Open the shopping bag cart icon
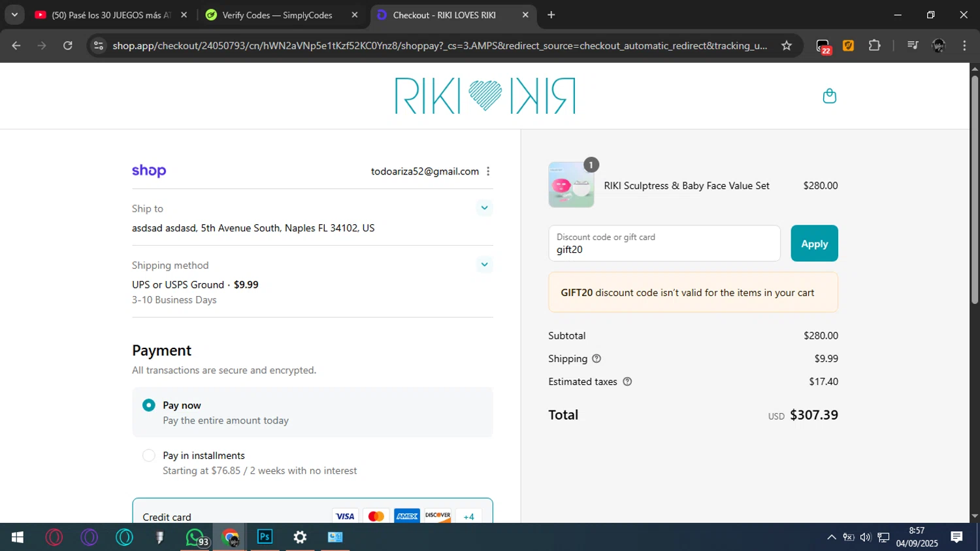Screen dimensions: 980x551 tap(829, 96)
